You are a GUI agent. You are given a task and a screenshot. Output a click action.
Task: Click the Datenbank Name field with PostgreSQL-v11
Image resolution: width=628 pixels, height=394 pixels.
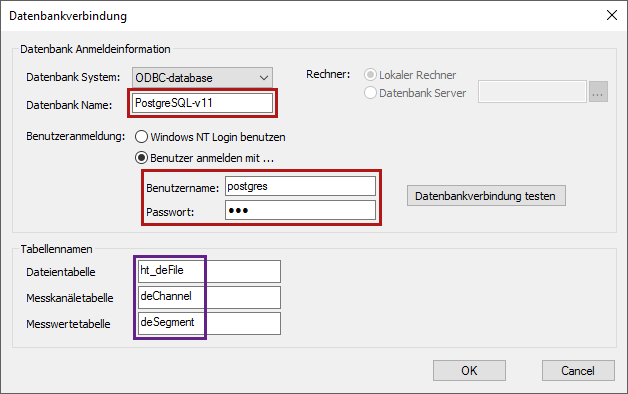[x=202, y=103]
